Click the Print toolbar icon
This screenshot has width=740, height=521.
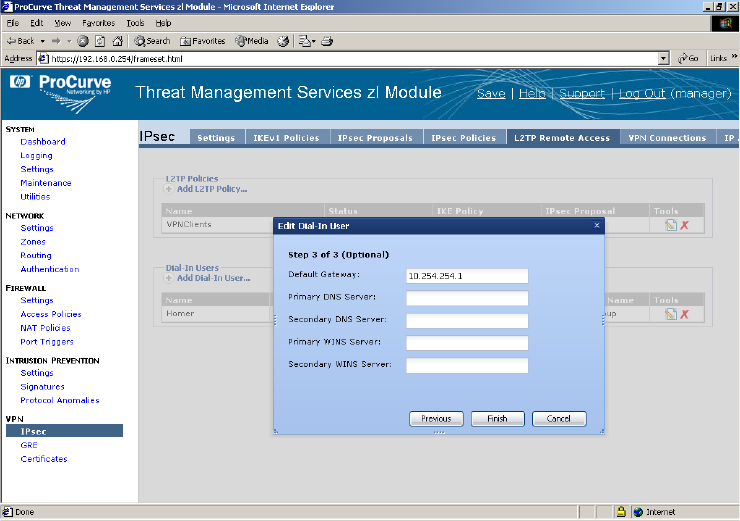click(328, 41)
